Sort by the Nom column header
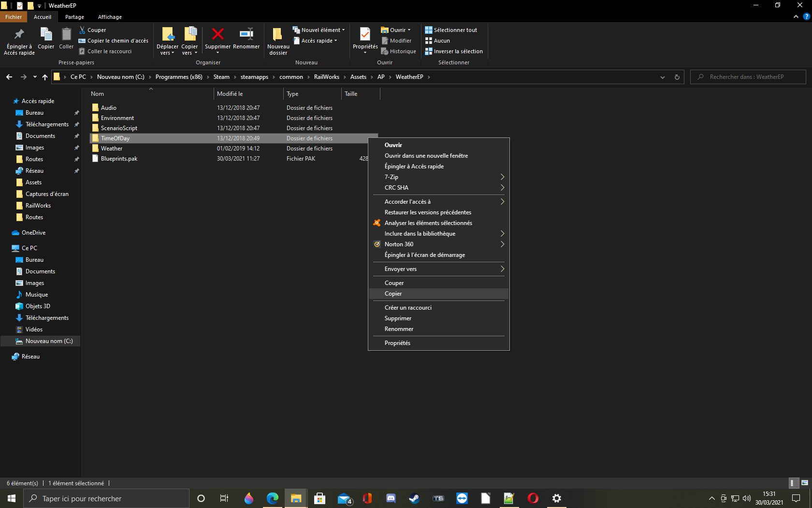Image resolution: width=812 pixels, height=508 pixels. coord(151,94)
